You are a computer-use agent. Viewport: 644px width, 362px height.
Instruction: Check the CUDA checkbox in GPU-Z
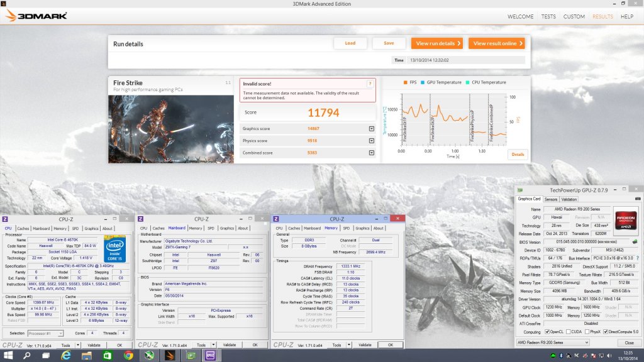568,332
